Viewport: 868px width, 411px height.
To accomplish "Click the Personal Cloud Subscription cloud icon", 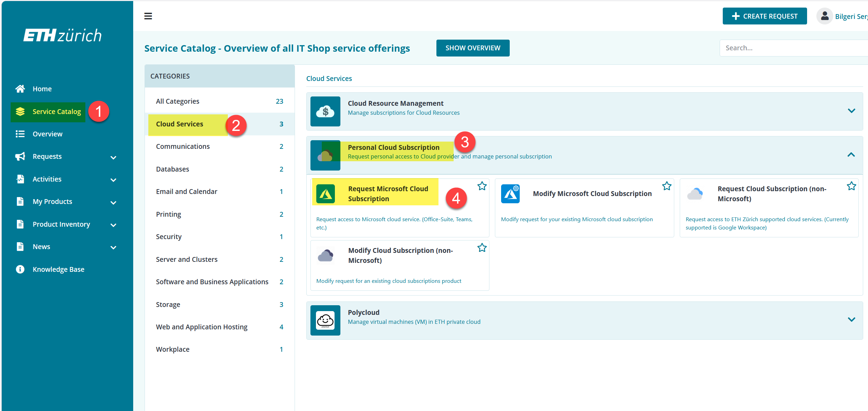I will click(x=325, y=155).
